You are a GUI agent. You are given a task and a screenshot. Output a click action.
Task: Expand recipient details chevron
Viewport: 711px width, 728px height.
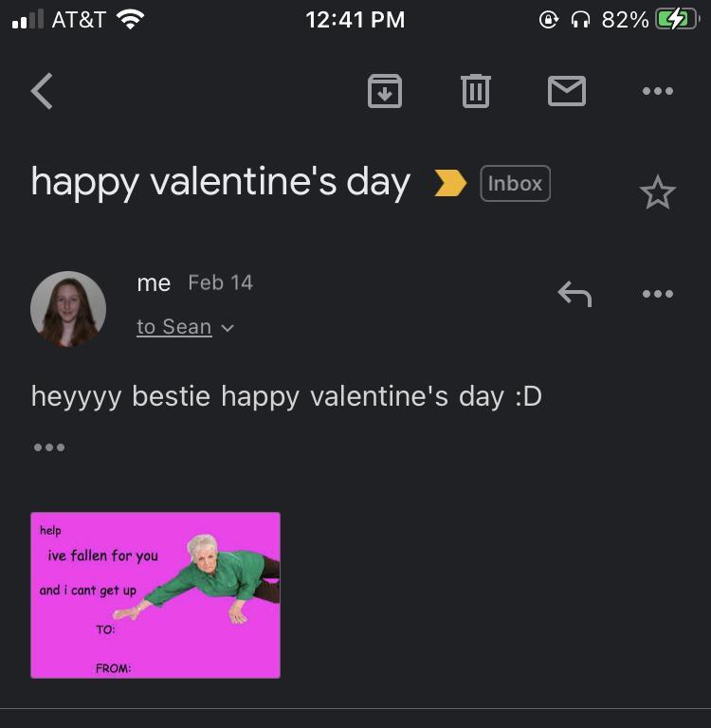228,328
